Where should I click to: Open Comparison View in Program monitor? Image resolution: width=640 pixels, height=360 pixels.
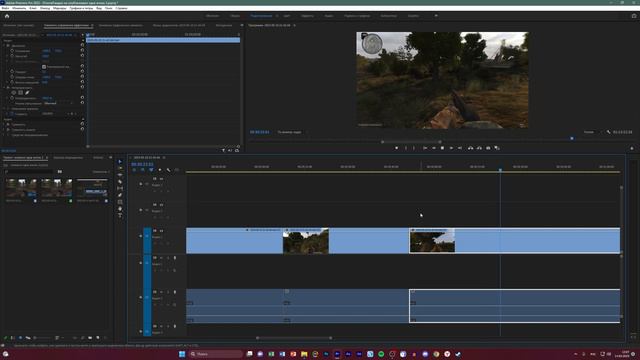pyautogui.click(x=497, y=148)
